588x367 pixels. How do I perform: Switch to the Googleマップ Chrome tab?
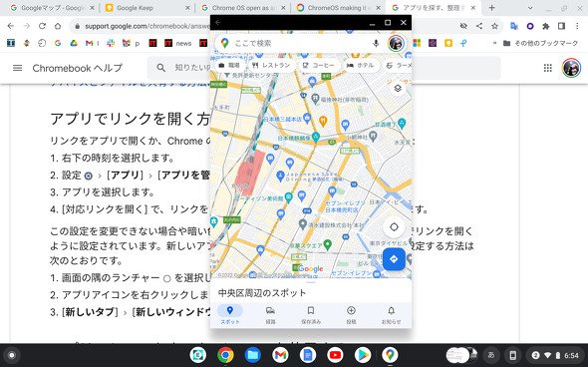[x=52, y=8]
